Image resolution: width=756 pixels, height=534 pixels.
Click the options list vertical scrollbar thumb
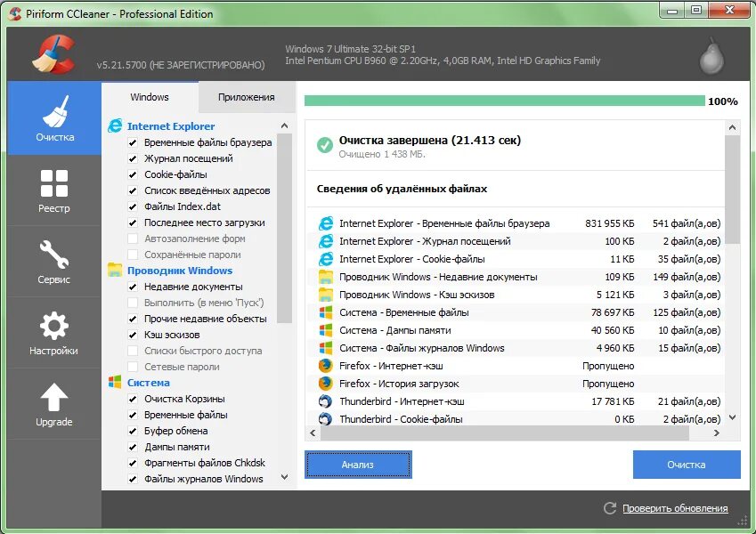click(284, 229)
